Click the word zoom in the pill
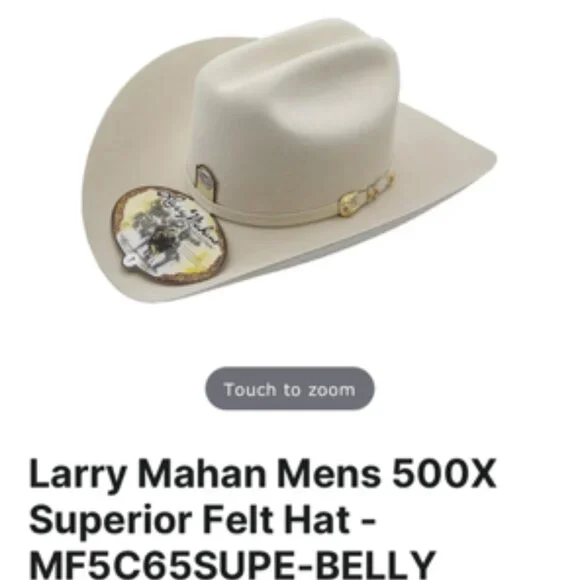Screen dimensions: 580x580 (331, 390)
